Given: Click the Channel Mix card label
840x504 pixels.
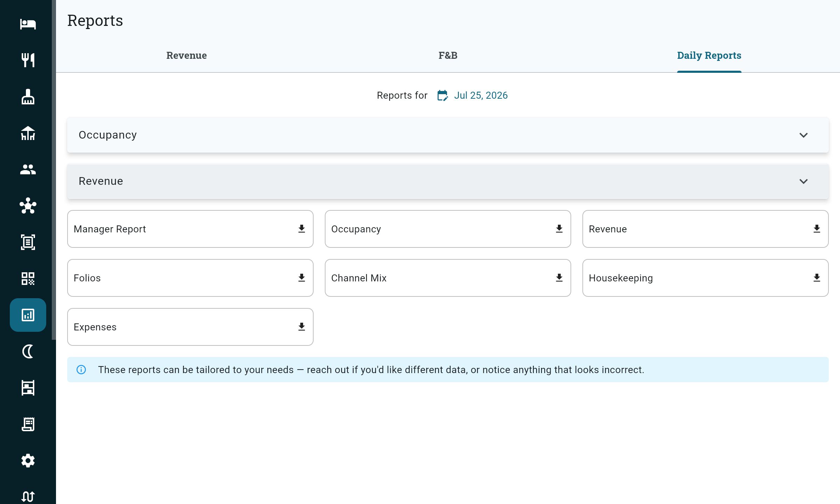Looking at the screenshot, I should 359,278.
